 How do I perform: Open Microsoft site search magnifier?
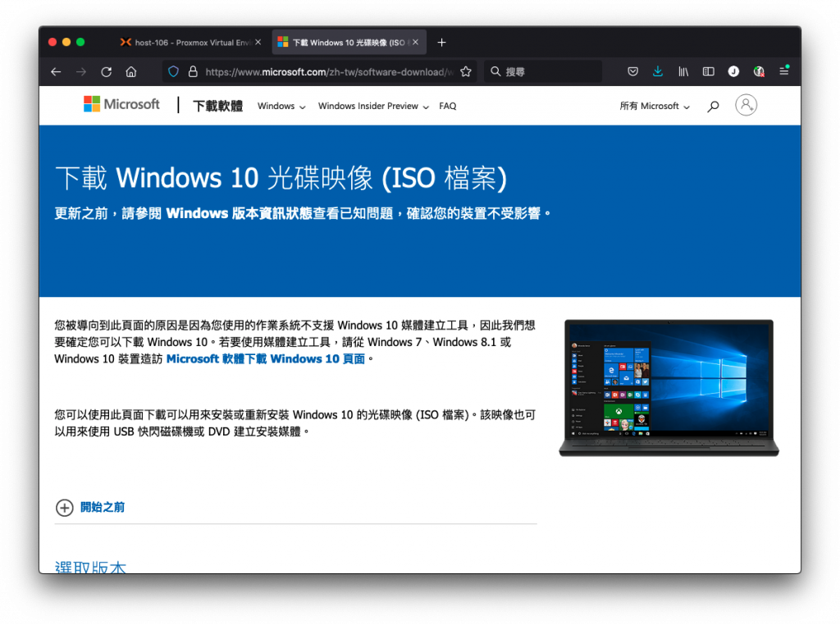click(713, 107)
